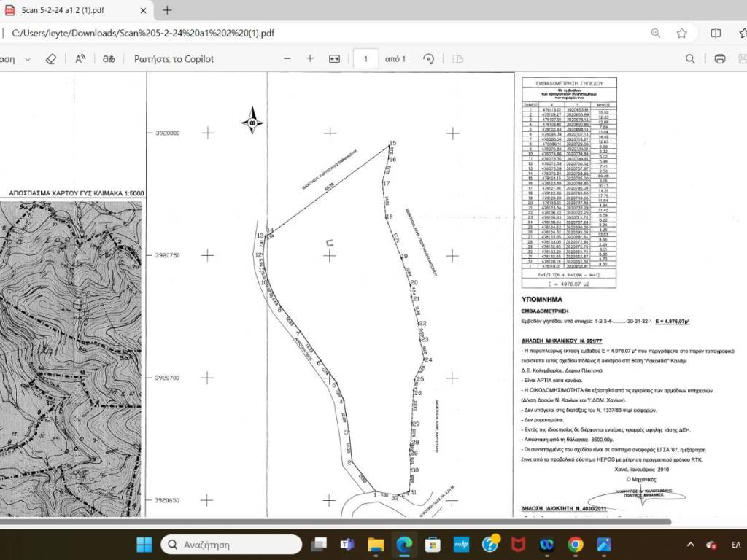The height and width of the screenshot is (560, 747).
Task: Print the PDF document
Action: 720,59
